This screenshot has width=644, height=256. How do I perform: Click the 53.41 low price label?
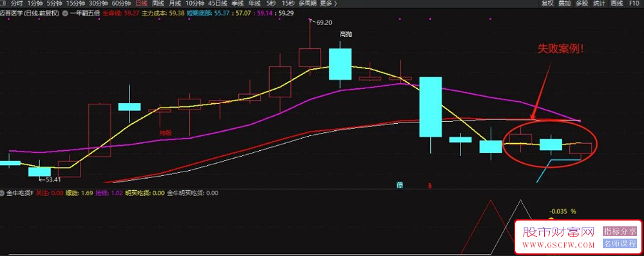click(x=53, y=179)
